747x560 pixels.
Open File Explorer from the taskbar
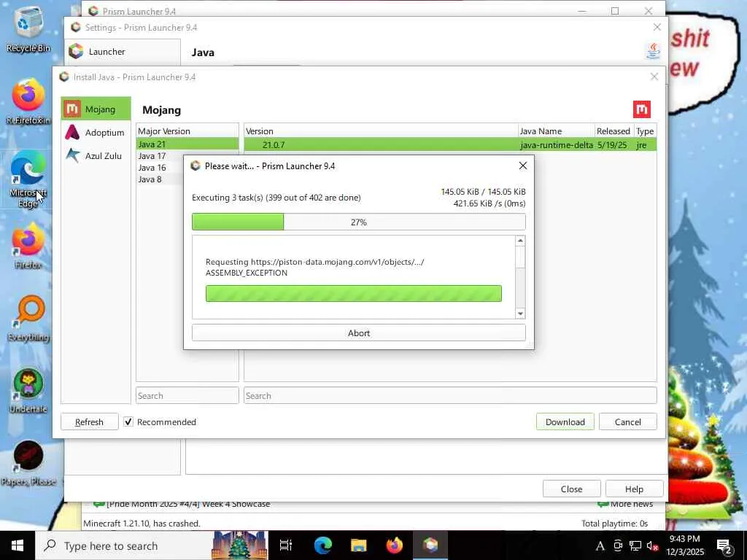pos(358,545)
